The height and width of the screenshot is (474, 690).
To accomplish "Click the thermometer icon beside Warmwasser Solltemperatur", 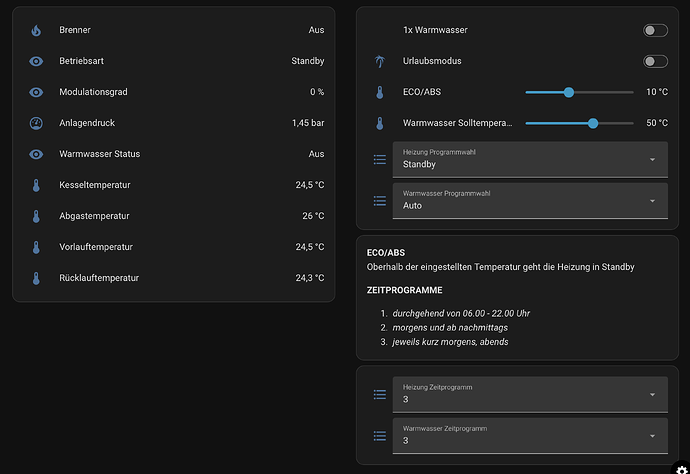I will point(380,123).
